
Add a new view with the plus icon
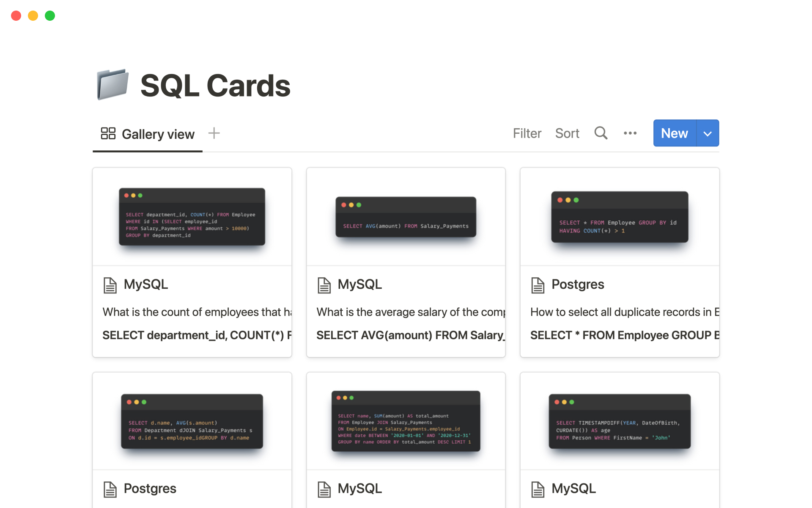[214, 133]
